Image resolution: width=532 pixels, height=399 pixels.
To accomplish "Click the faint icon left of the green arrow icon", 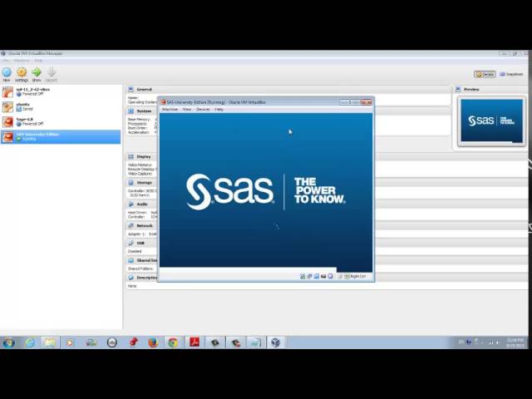I will click(340, 277).
